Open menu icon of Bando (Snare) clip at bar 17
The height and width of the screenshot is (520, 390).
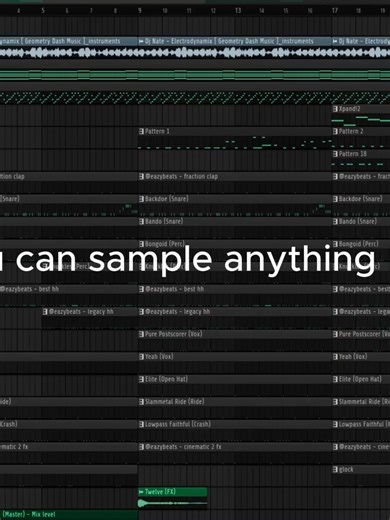click(335, 221)
